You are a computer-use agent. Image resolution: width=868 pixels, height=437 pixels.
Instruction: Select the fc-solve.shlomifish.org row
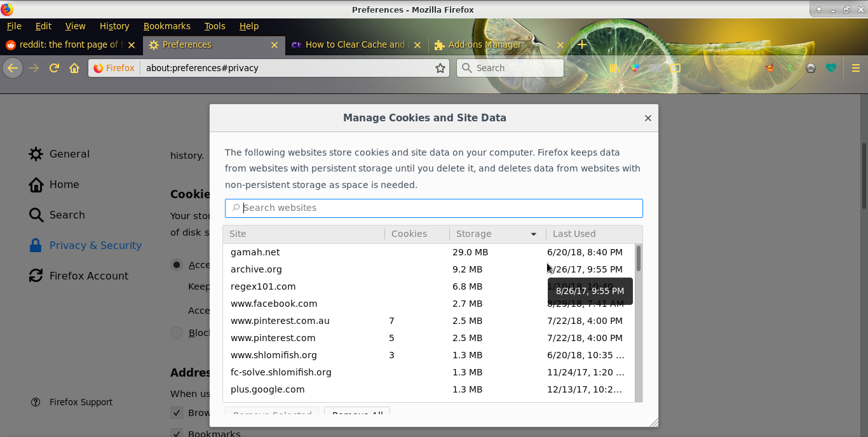coord(429,372)
